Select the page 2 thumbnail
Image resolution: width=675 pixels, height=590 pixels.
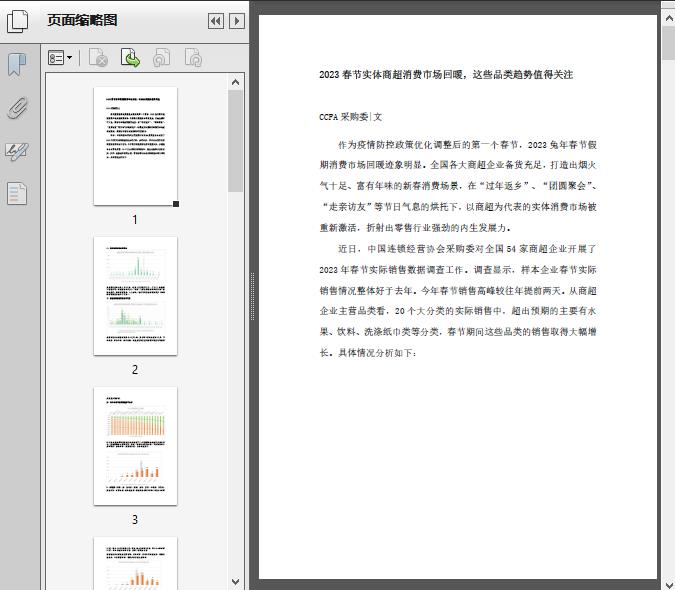(x=135, y=296)
